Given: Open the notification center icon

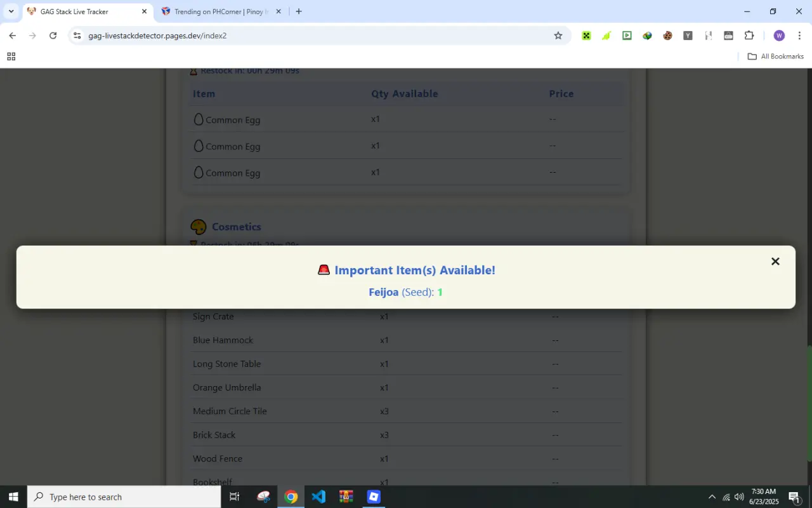Looking at the screenshot, I should (x=794, y=497).
